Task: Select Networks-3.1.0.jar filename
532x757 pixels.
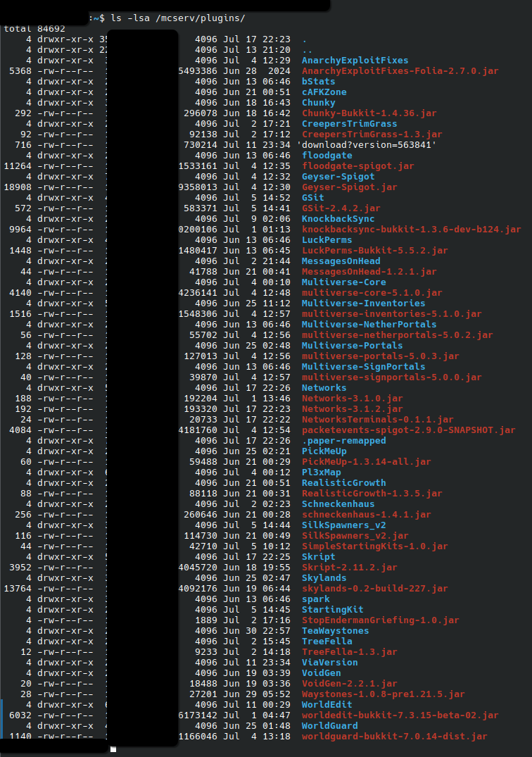Action: [353, 399]
